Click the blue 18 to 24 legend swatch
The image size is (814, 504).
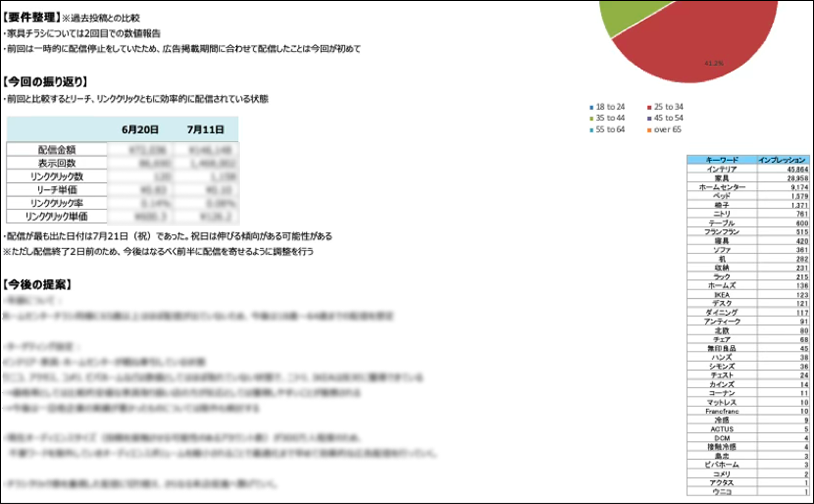591,107
